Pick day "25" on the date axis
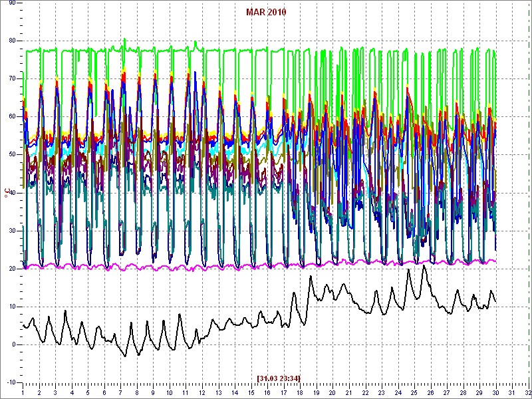 pyautogui.click(x=414, y=392)
